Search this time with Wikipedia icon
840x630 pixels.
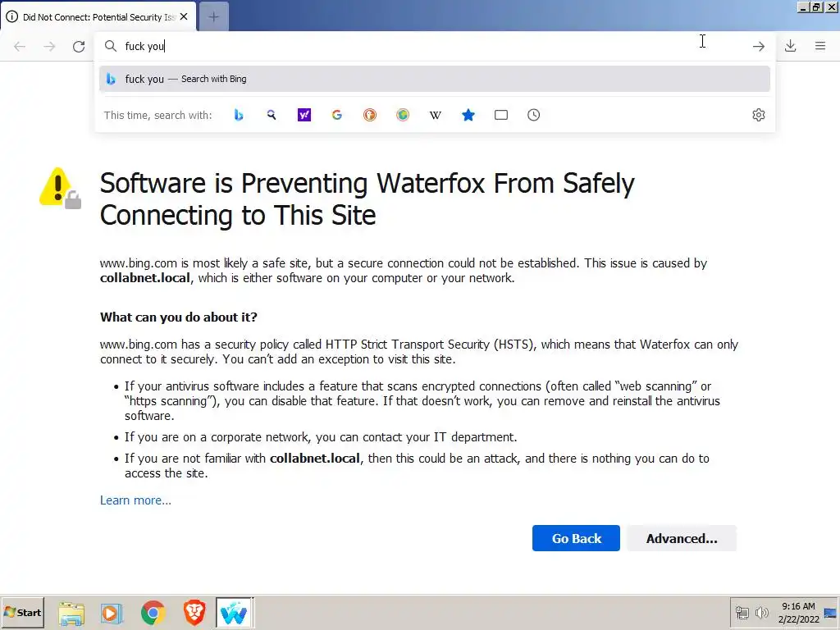point(436,115)
